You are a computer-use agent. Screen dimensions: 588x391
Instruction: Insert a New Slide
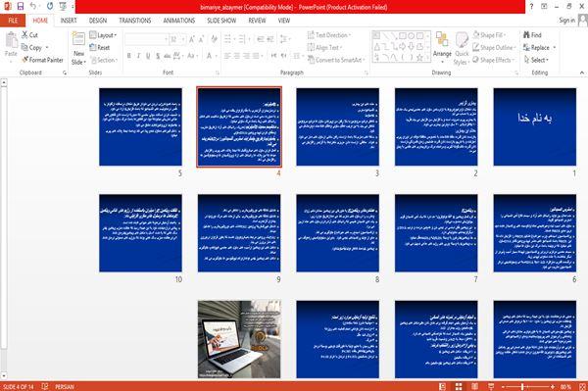(78, 48)
